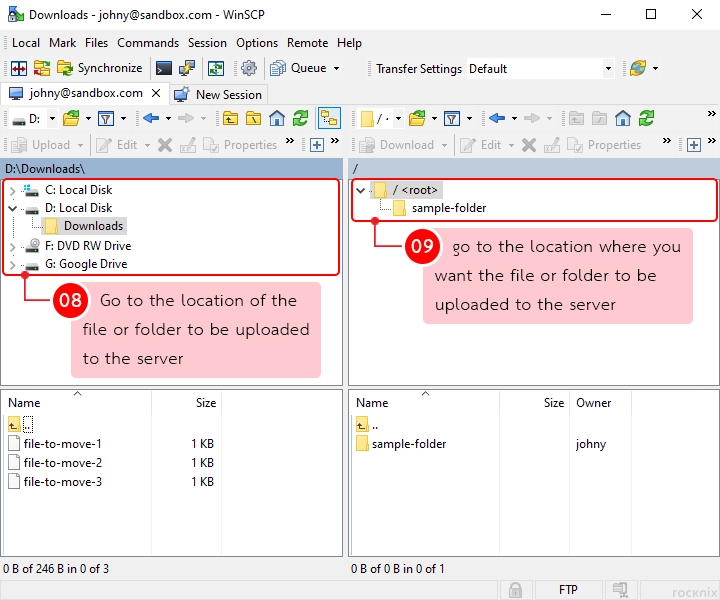Open the Options menu

pyautogui.click(x=257, y=43)
